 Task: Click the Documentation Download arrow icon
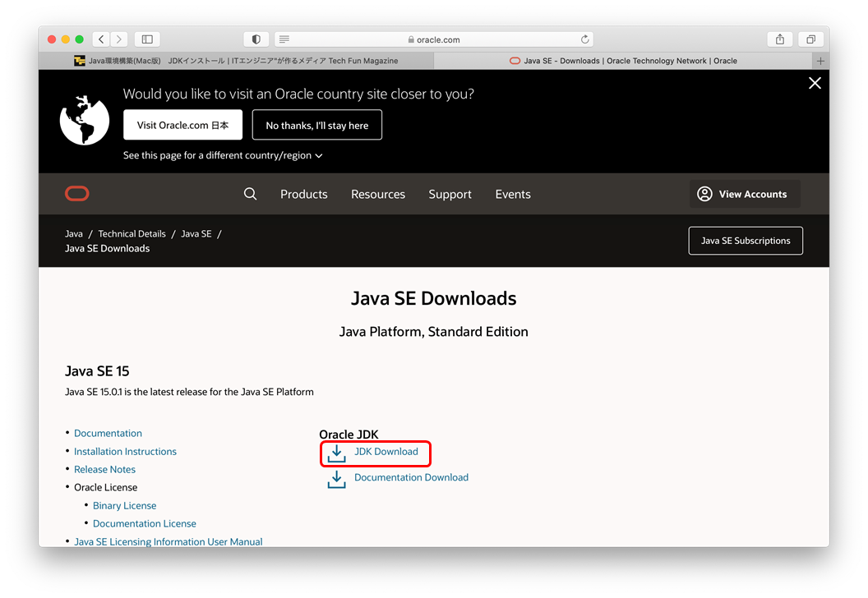(336, 479)
